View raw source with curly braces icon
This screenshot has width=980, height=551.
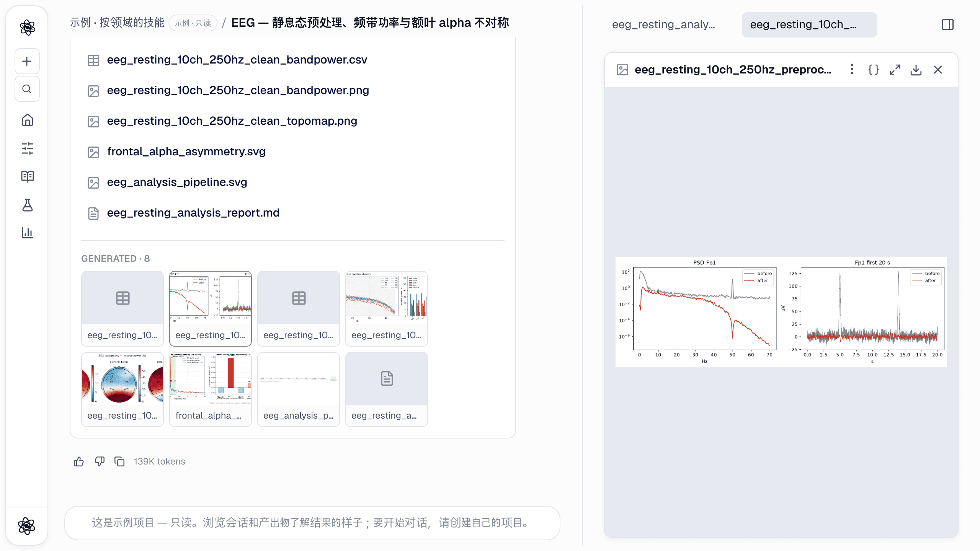tap(873, 70)
